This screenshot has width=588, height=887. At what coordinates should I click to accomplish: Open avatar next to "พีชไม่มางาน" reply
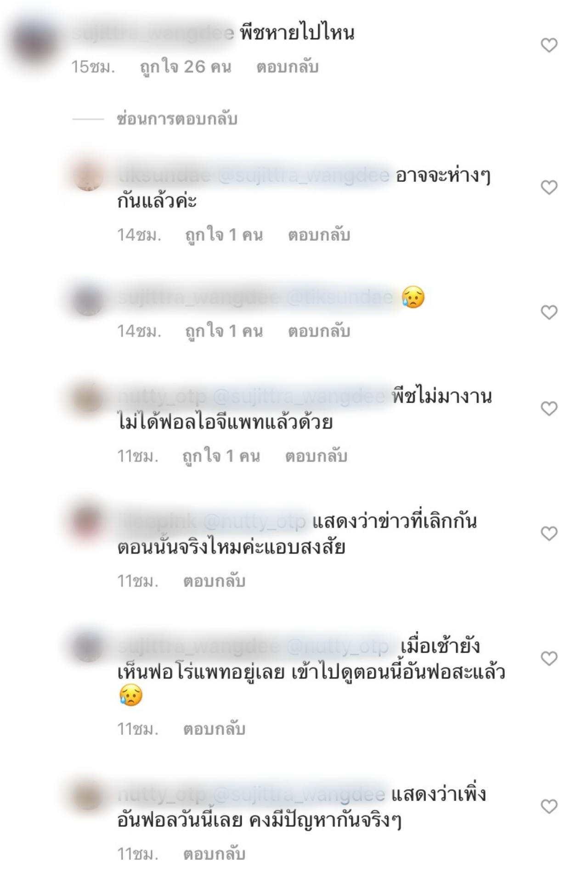click(88, 397)
